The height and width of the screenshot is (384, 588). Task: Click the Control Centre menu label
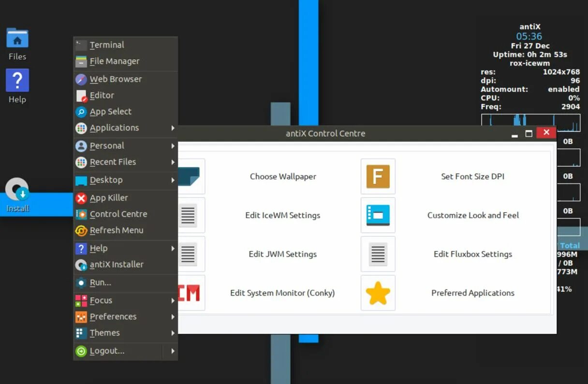coord(118,214)
